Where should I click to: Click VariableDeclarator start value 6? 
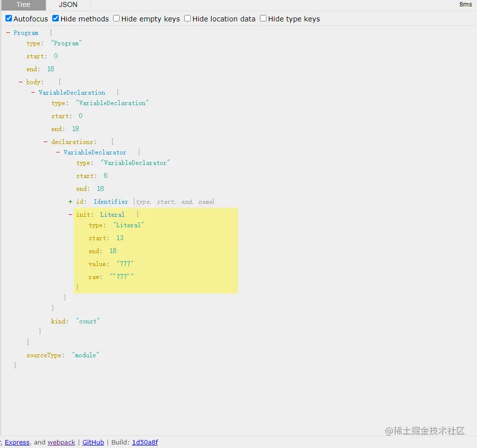(x=105, y=176)
